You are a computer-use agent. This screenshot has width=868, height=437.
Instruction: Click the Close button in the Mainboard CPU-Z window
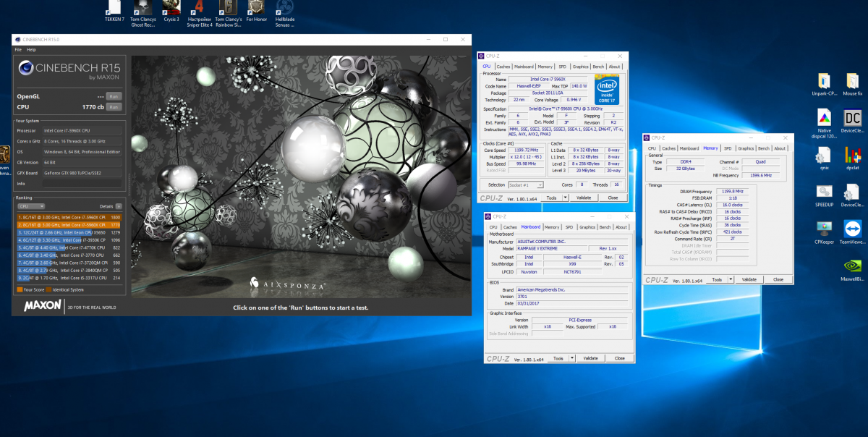point(620,358)
